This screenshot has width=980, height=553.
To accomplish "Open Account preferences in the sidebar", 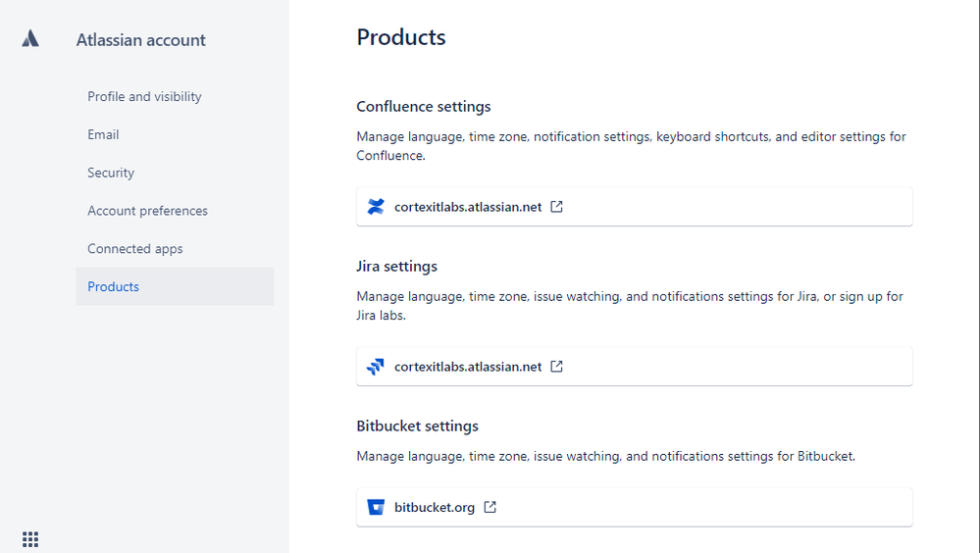I will 147,211.
